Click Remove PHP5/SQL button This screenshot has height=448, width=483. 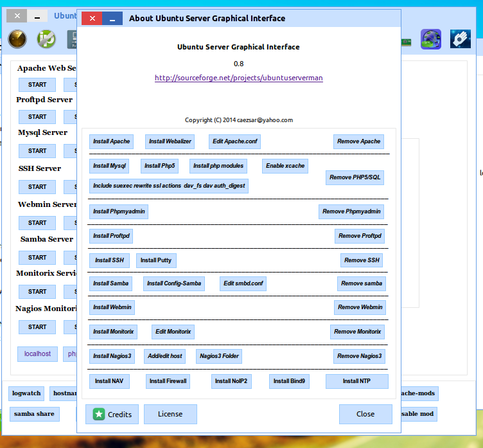pos(355,177)
